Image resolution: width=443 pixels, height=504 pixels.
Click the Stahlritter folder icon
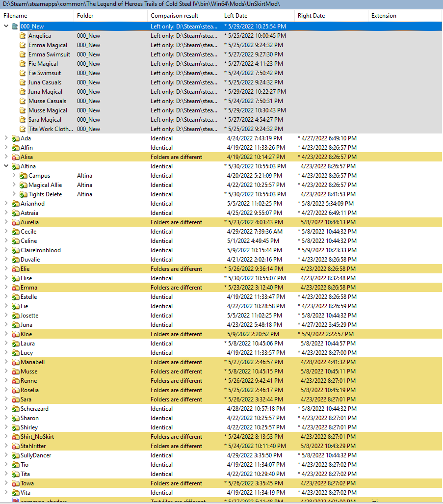15,446
